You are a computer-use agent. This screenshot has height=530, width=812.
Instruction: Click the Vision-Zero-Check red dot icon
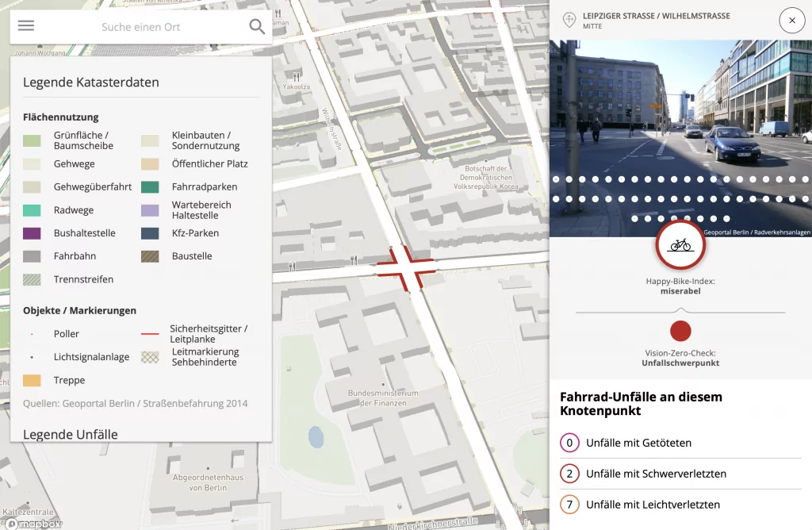(680, 331)
